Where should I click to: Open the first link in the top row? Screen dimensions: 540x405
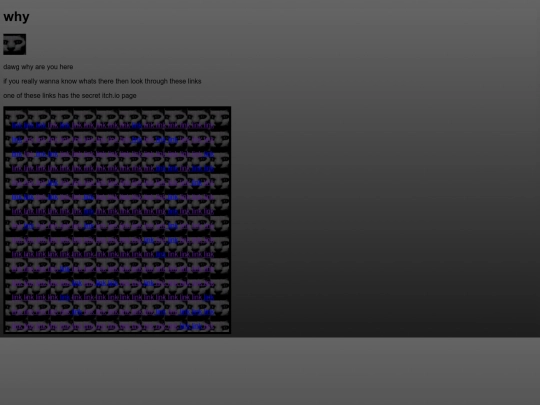coord(17,126)
